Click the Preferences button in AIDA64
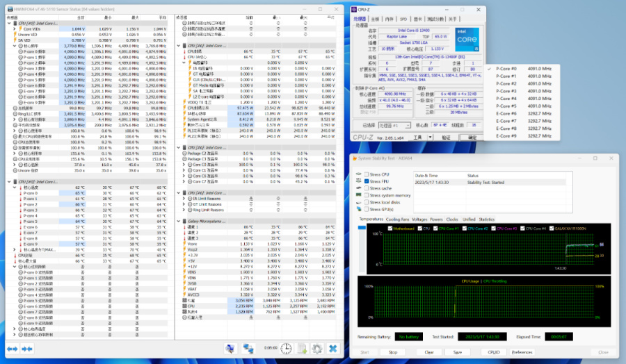Image resolution: width=626 pixels, height=364 pixels. click(522, 352)
